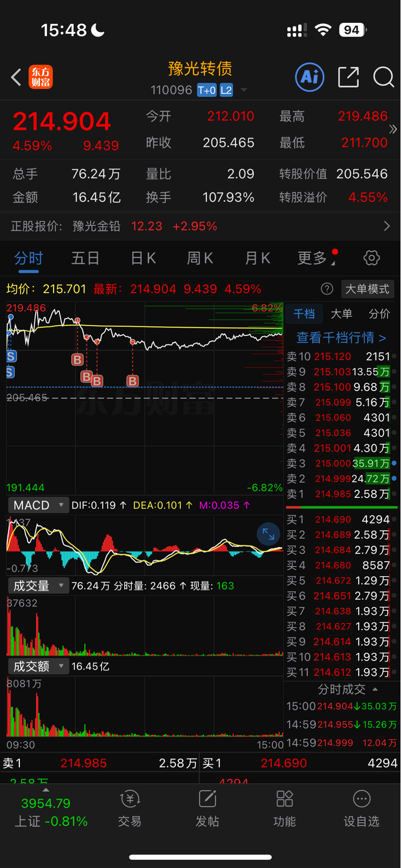This screenshot has width=401, height=868.
Task: Tap 15:00 214.904 trade record
Action: [342, 706]
